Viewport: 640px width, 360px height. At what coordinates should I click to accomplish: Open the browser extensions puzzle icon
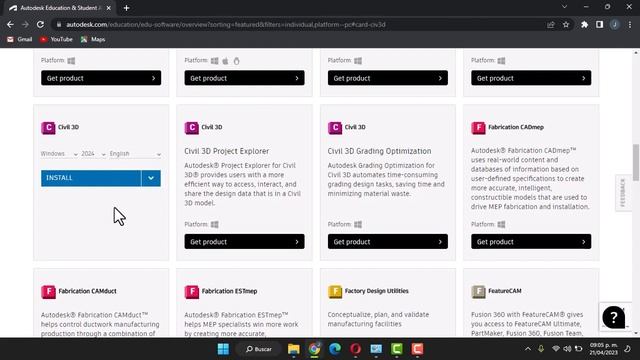pyautogui.click(x=584, y=24)
